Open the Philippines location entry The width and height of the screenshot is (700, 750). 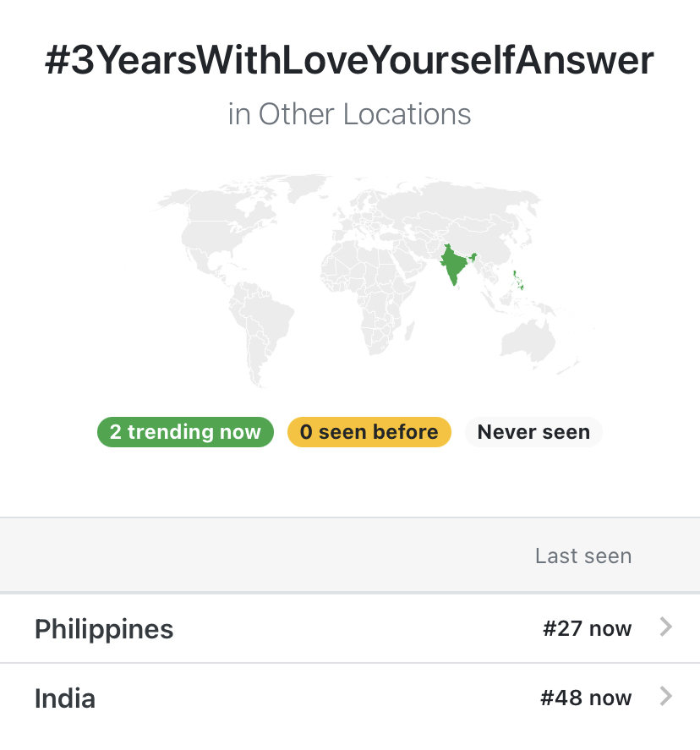tap(350, 628)
